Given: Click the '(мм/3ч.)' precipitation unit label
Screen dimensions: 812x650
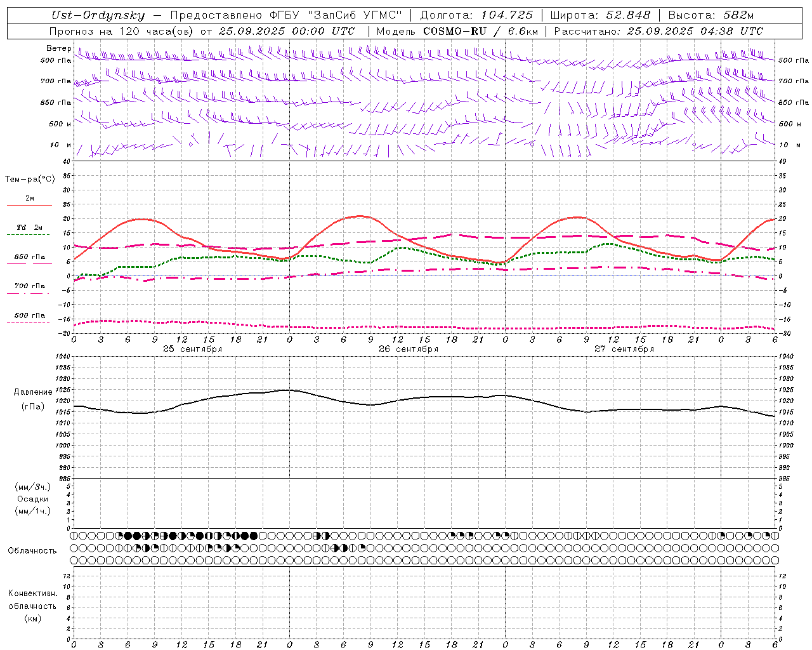Looking at the screenshot, I should (x=33, y=487).
